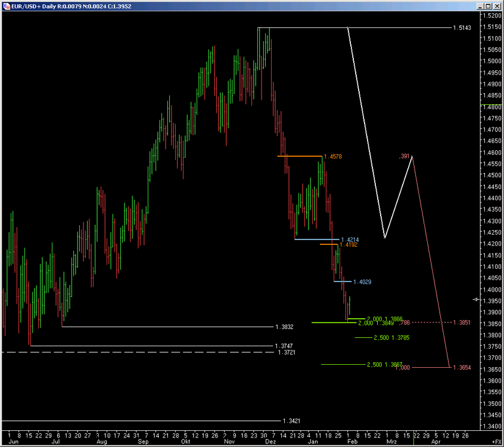Viewport: 504px width, 447px height.
Task: Select the 1.5143 high price label
Action: tap(462, 27)
